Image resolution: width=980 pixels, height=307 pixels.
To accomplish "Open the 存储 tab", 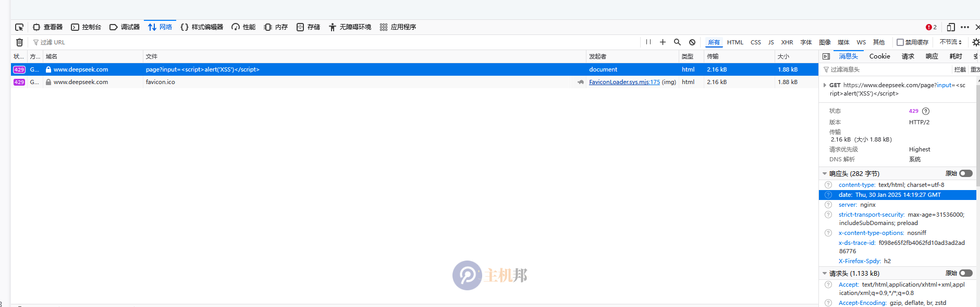I will [308, 27].
